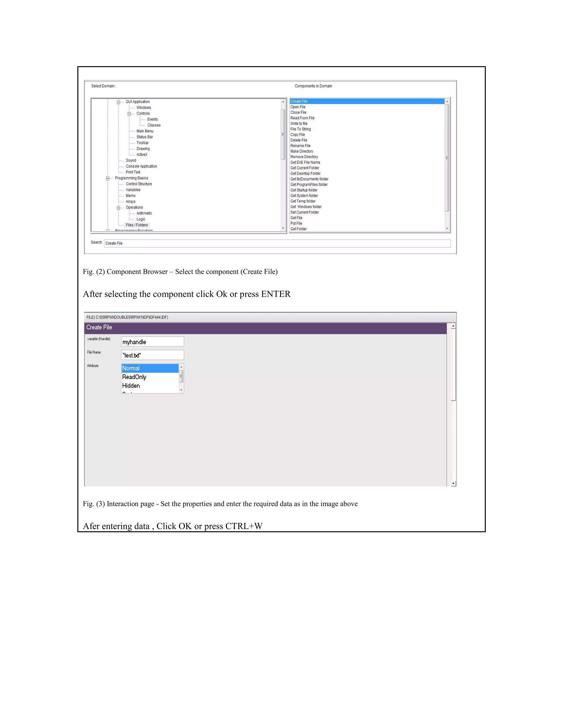Select Events under Controls
The height and width of the screenshot is (728, 563).
pos(152,119)
